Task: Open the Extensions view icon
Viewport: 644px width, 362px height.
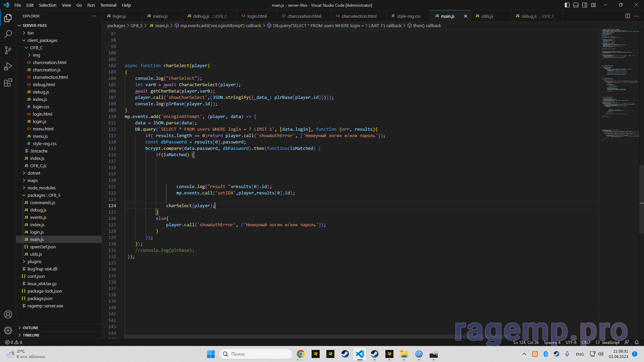Action: 8,82
